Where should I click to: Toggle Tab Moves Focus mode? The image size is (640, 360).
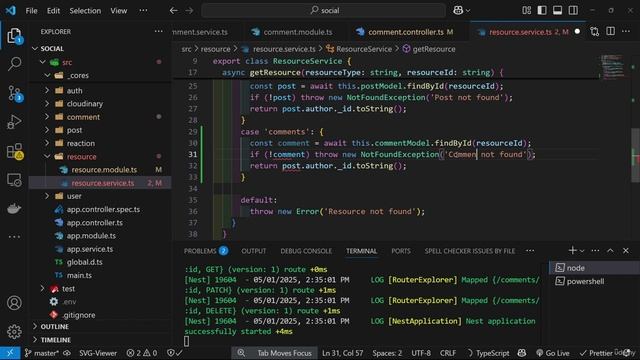(284, 353)
